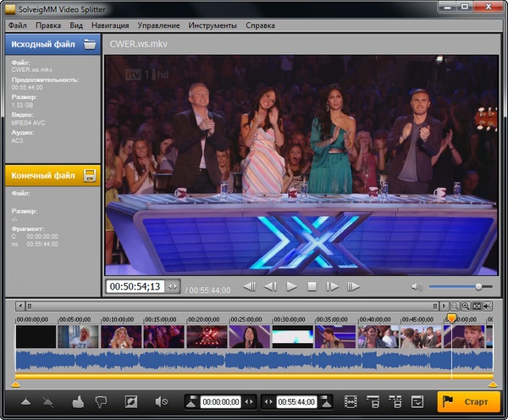Open the Инструменты menu
The height and width of the screenshot is (420, 508).
213,25
